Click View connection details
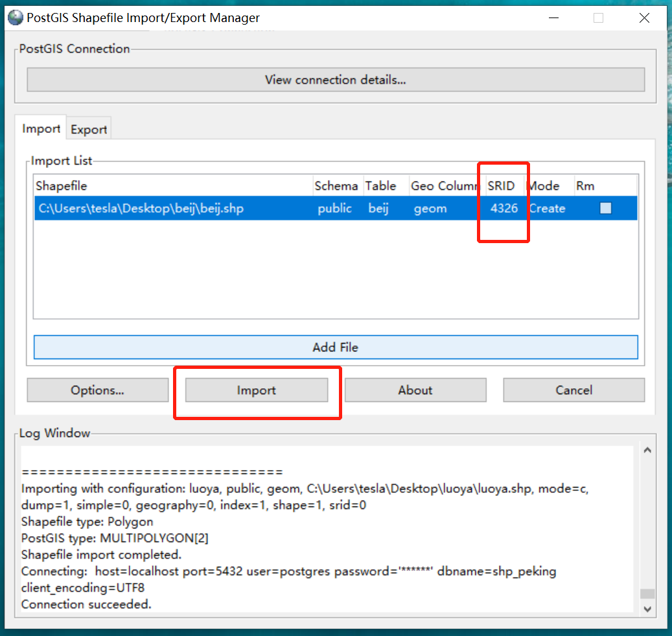672x636 pixels. [335, 79]
